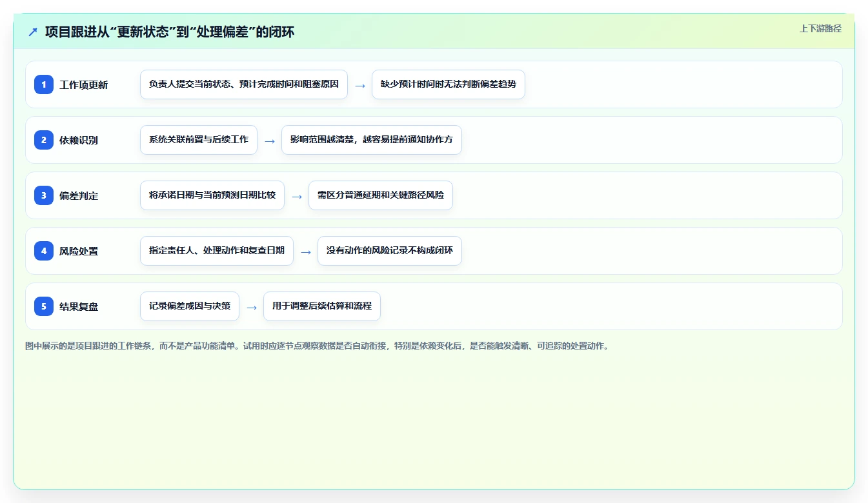Click box 负责人提交当前状态、预计完成时间和阻塞原因
Viewport: 868px width, 503px height.
(244, 84)
